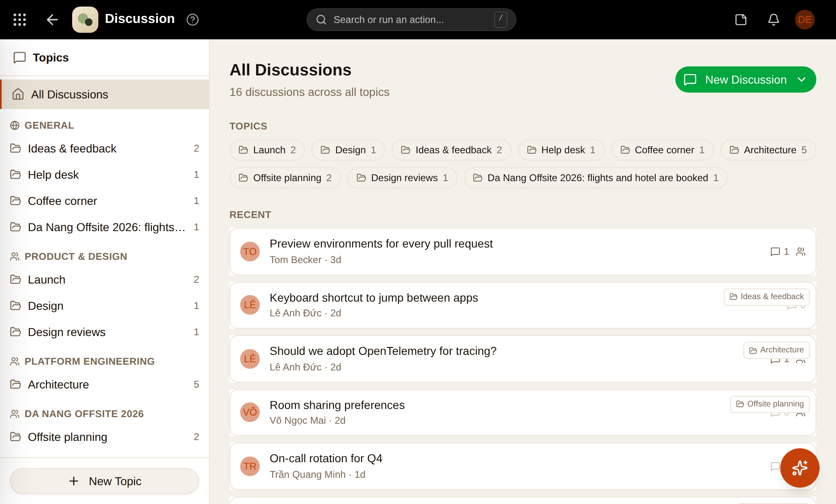This screenshot has width=836, height=504.
Task: Open Ideas & feedback in sidebar
Action: (x=104, y=148)
